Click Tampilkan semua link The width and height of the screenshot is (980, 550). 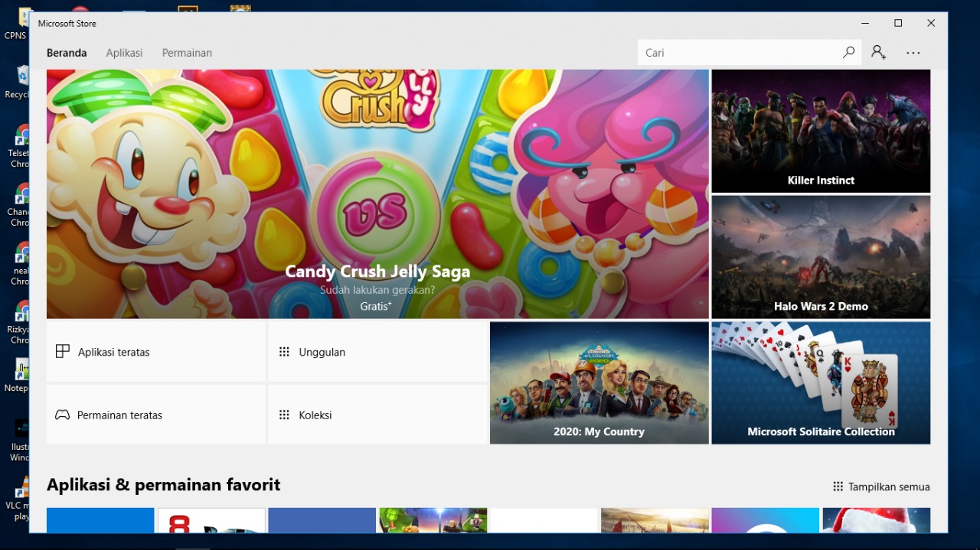[888, 487]
